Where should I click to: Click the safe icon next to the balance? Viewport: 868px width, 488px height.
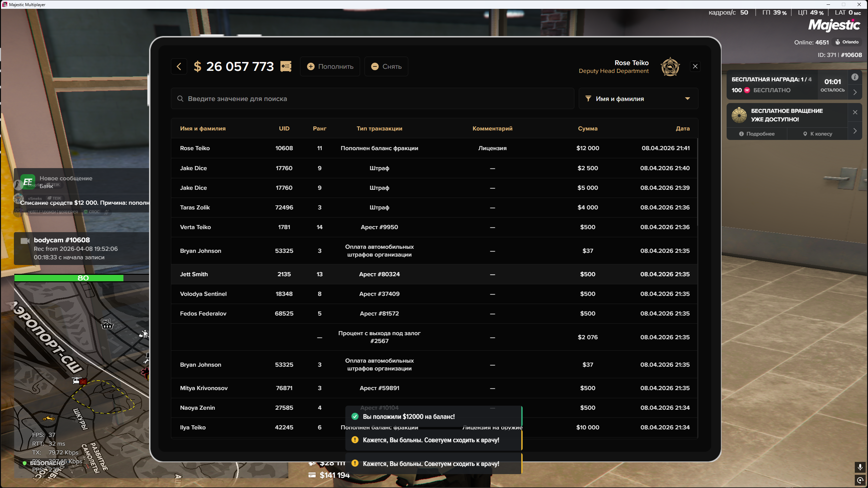[286, 66]
